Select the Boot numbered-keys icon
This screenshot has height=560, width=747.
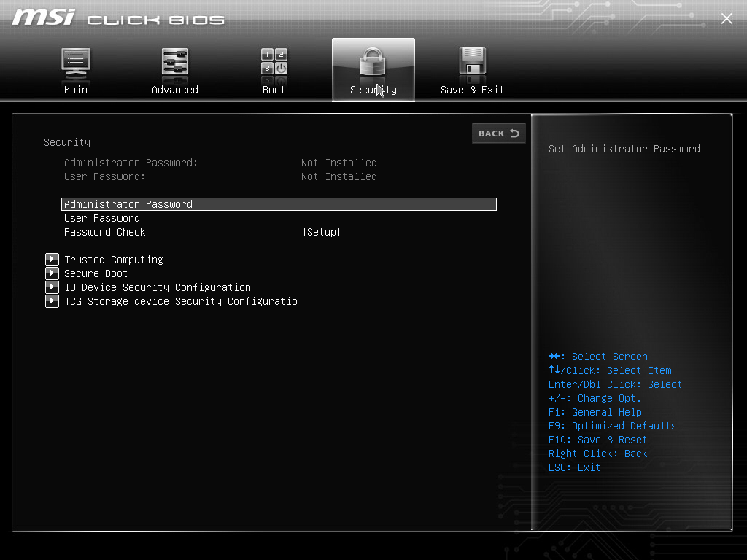(274, 62)
